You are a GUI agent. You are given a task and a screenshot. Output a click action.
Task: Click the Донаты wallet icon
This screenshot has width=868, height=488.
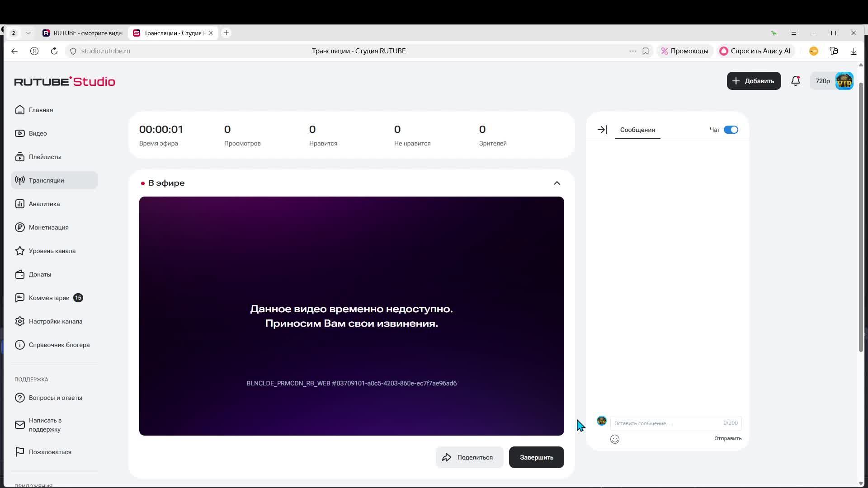pos(19,274)
